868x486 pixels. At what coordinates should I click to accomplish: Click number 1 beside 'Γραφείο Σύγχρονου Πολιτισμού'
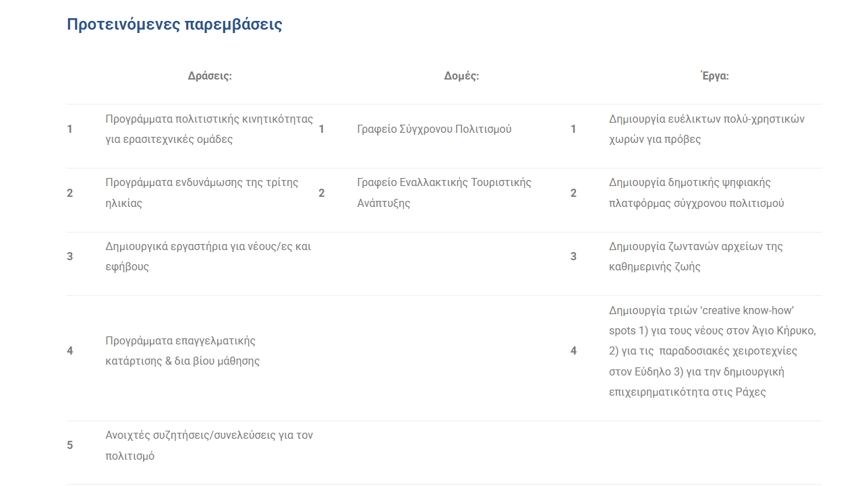click(322, 129)
